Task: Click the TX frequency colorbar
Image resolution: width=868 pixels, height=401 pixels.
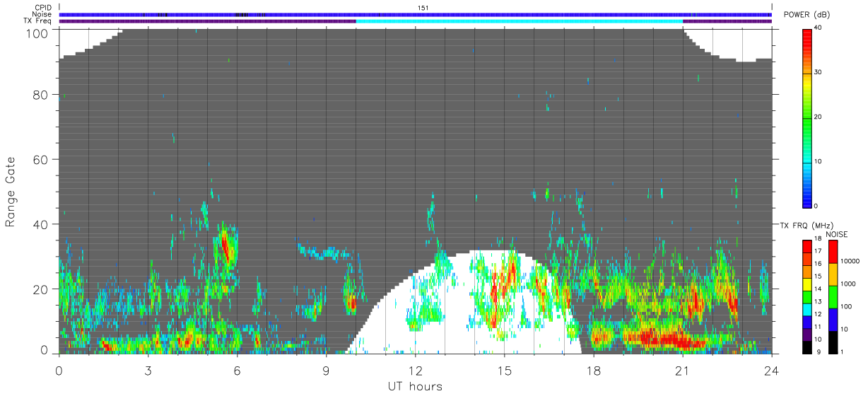Action: pyautogui.click(x=807, y=296)
